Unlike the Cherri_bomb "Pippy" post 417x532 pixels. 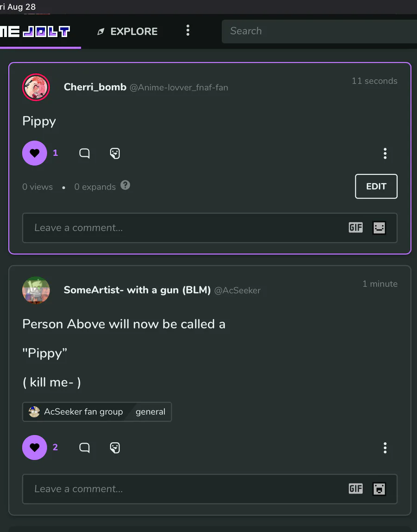pyautogui.click(x=35, y=153)
